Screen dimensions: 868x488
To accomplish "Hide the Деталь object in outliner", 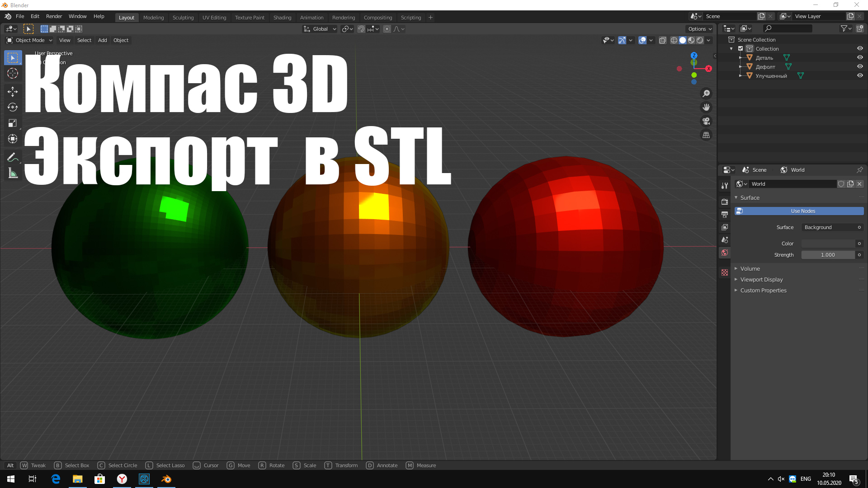I will [x=860, y=58].
